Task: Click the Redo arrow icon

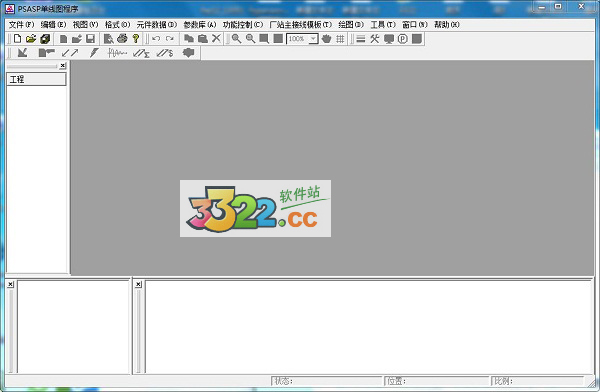Action: (x=170, y=39)
